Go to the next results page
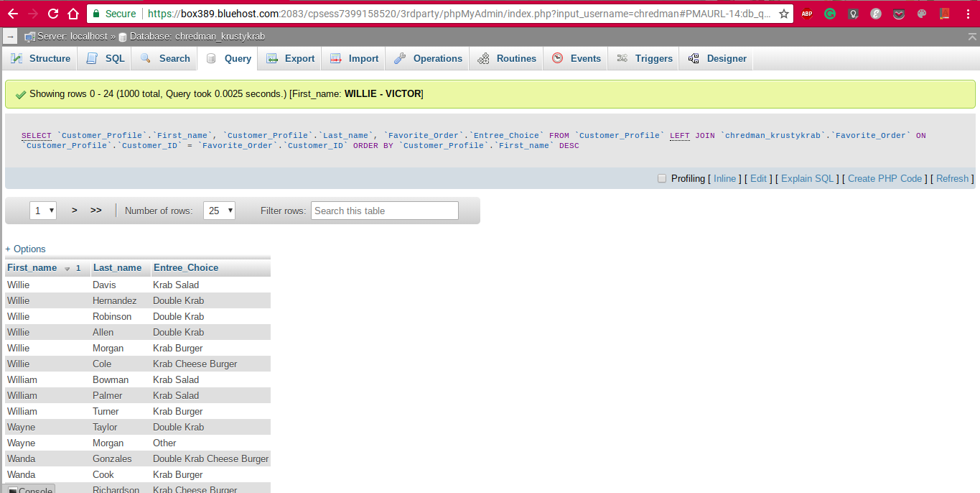Screen dimensions: 980x493 (x=75, y=211)
